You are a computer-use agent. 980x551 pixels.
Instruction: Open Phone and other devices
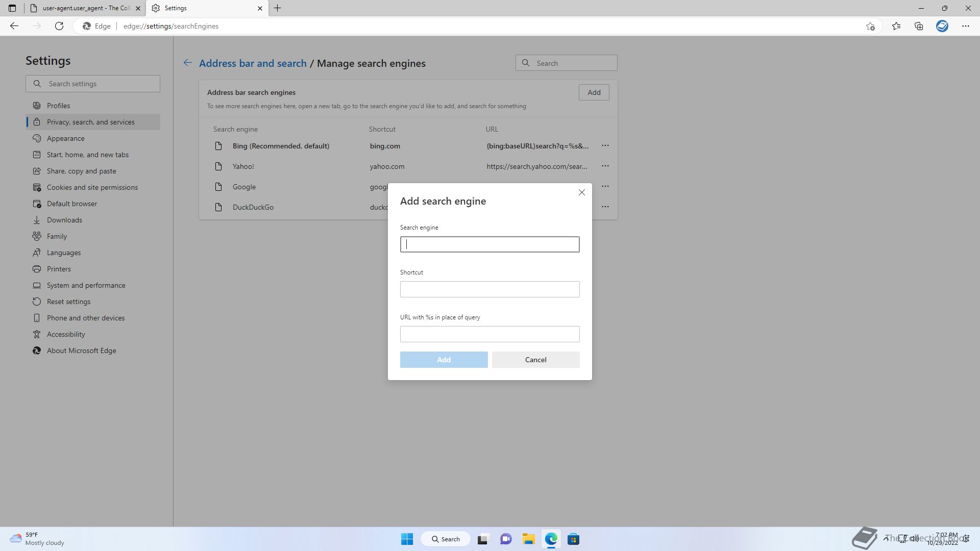(x=93, y=318)
